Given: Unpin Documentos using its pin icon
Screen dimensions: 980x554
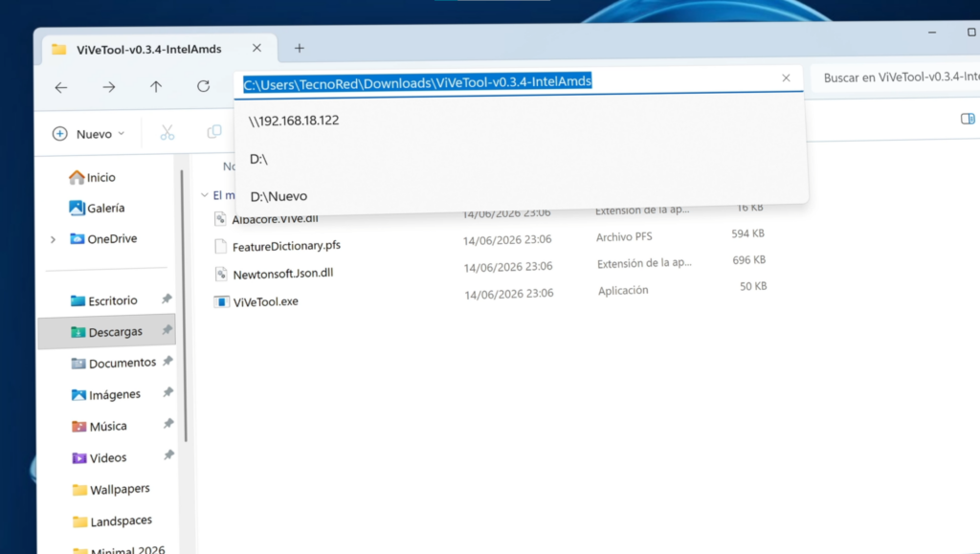Looking at the screenshot, I should click(167, 361).
